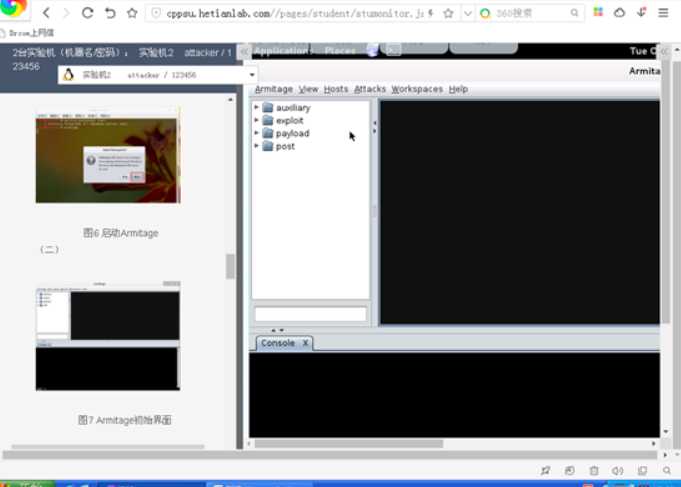The height and width of the screenshot is (487, 681).
Task: Click the Linux penguin icon in the machine selector
Action: (x=68, y=75)
